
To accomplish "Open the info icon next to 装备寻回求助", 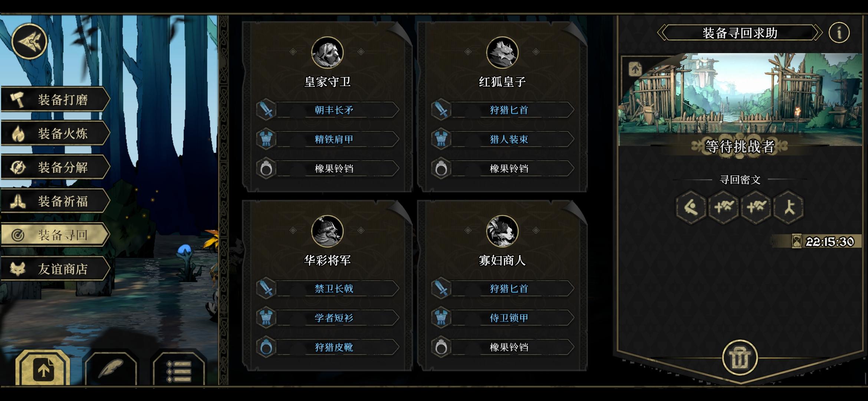I will (x=839, y=33).
